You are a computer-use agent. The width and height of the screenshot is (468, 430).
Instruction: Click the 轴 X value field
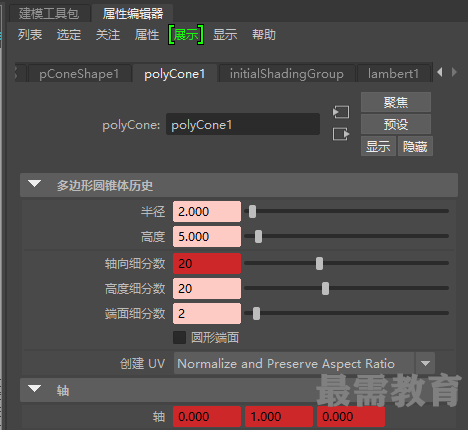point(207,416)
